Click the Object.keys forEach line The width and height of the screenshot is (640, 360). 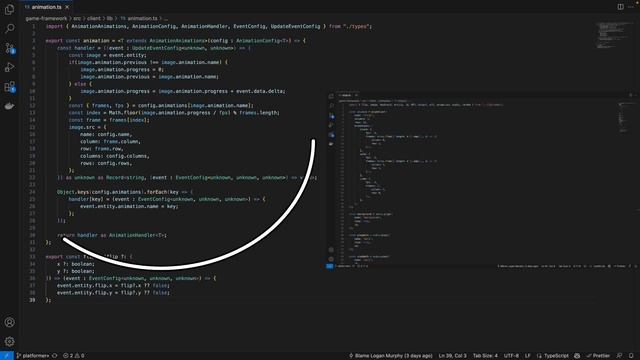[125, 192]
